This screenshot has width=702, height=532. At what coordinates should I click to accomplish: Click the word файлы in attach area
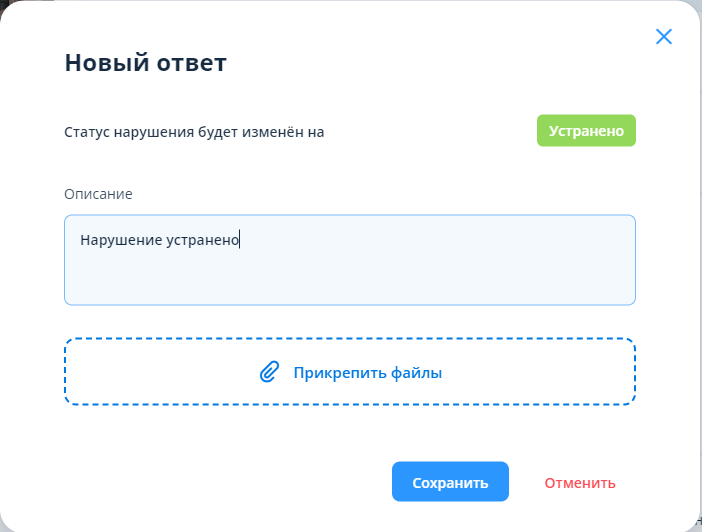418,373
